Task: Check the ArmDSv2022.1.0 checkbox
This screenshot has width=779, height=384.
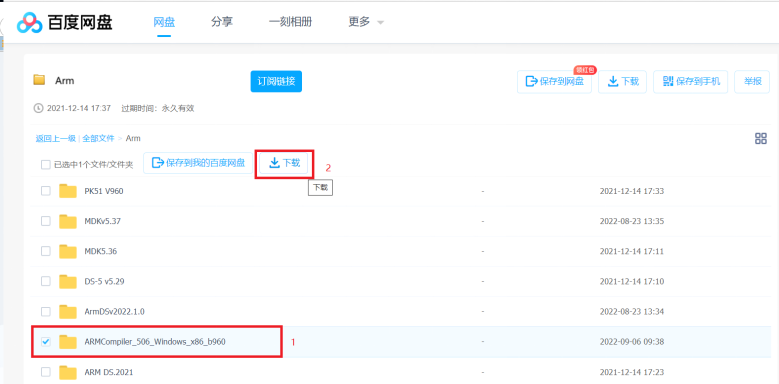Action: point(45,312)
